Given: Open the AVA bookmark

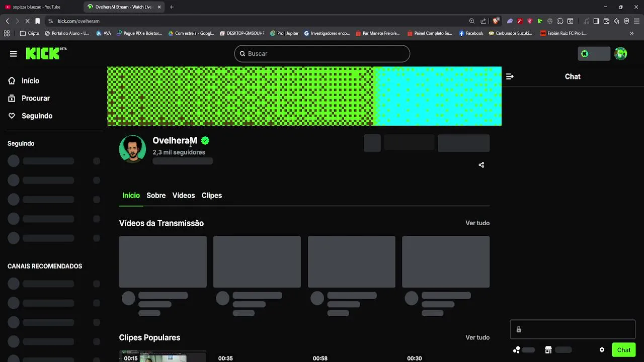Looking at the screenshot, I should (104, 33).
